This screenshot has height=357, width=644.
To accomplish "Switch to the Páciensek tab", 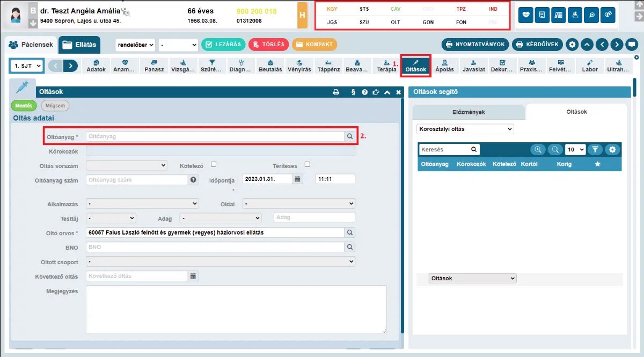I will (30, 45).
